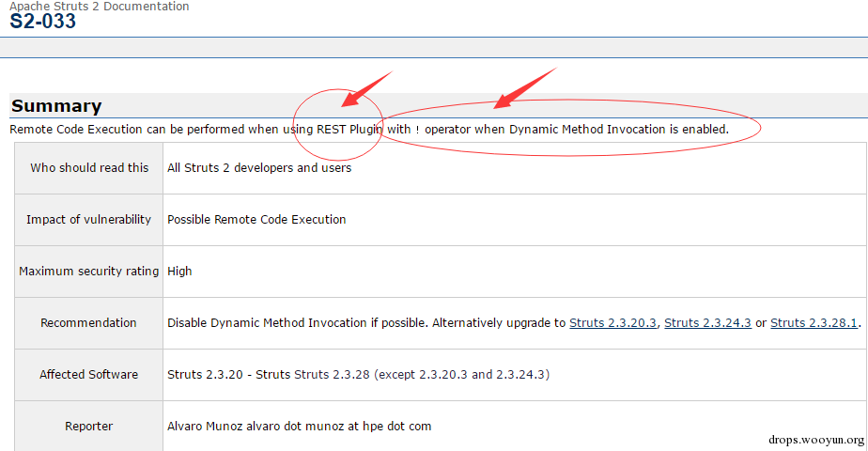868x451 pixels.
Task: Follow the Struts 2.3.28.1 link
Action: pyautogui.click(x=814, y=323)
